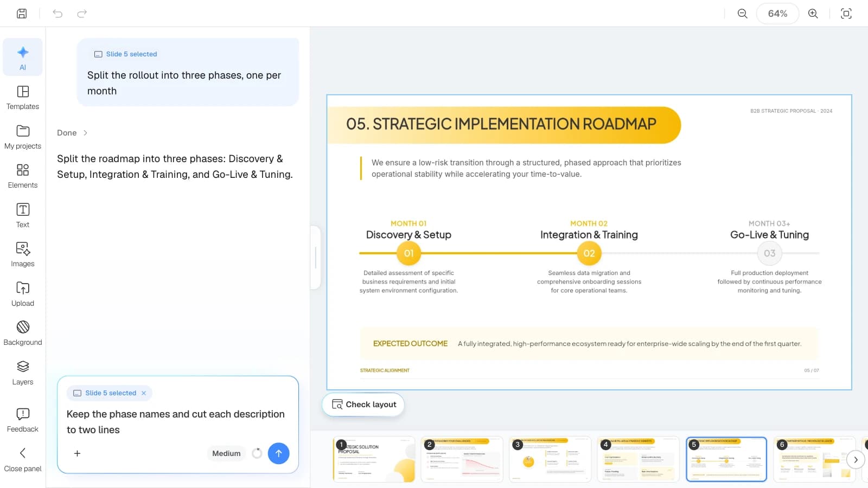The height and width of the screenshot is (488, 868).
Task: Click the prompt text input field
Action: click(x=177, y=422)
